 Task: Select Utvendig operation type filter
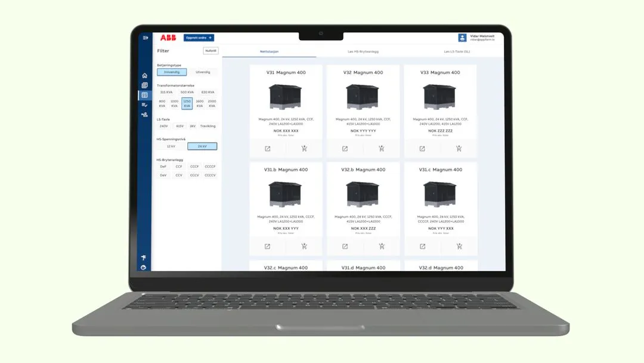[203, 72]
